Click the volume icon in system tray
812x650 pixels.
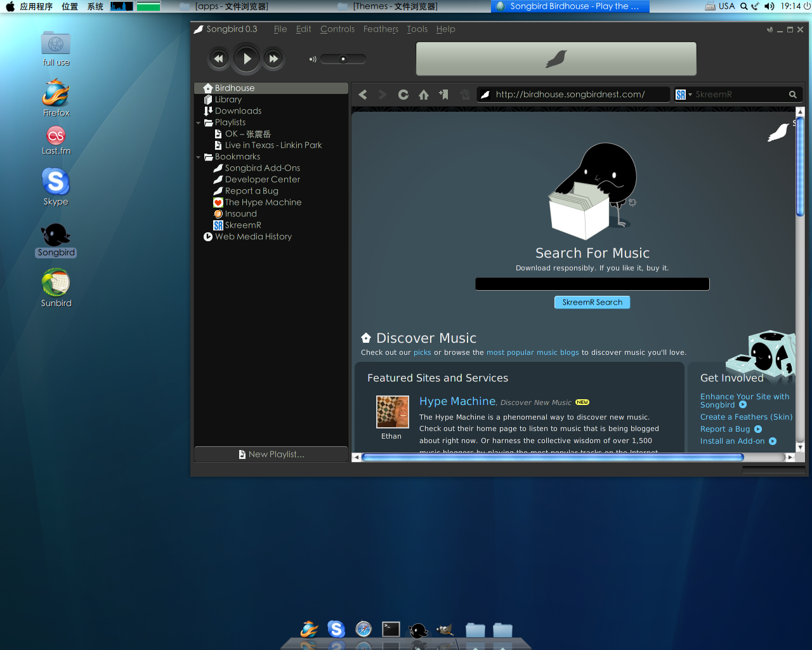click(x=769, y=6)
